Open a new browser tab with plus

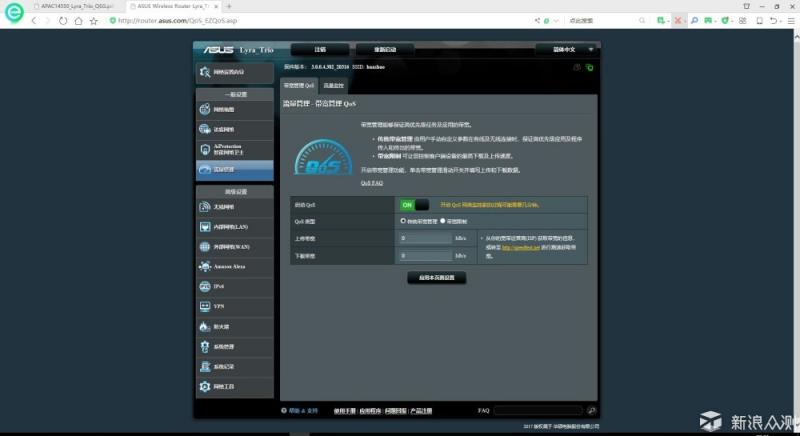[229, 6]
